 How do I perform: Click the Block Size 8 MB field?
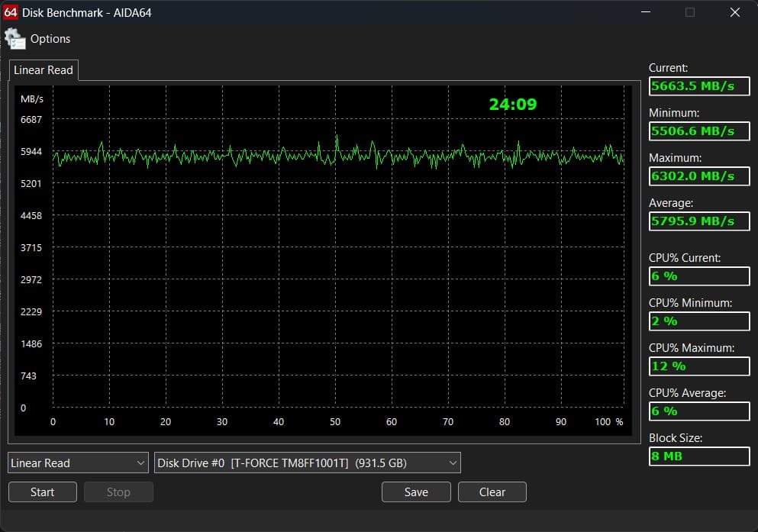point(699,456)
